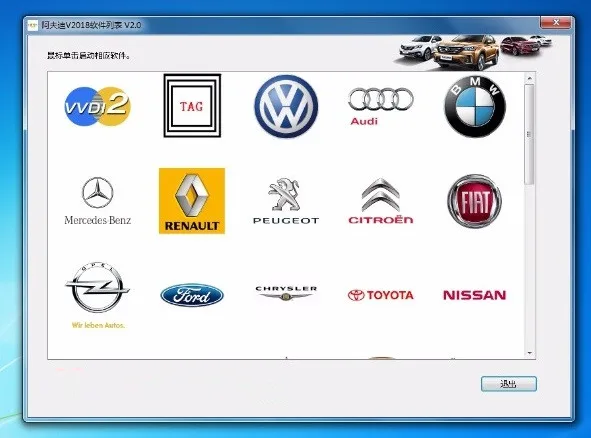The height and width of the screenshot is (438, 591).
Task: Start the Volkswagen software
Action: tap(286, 106)
